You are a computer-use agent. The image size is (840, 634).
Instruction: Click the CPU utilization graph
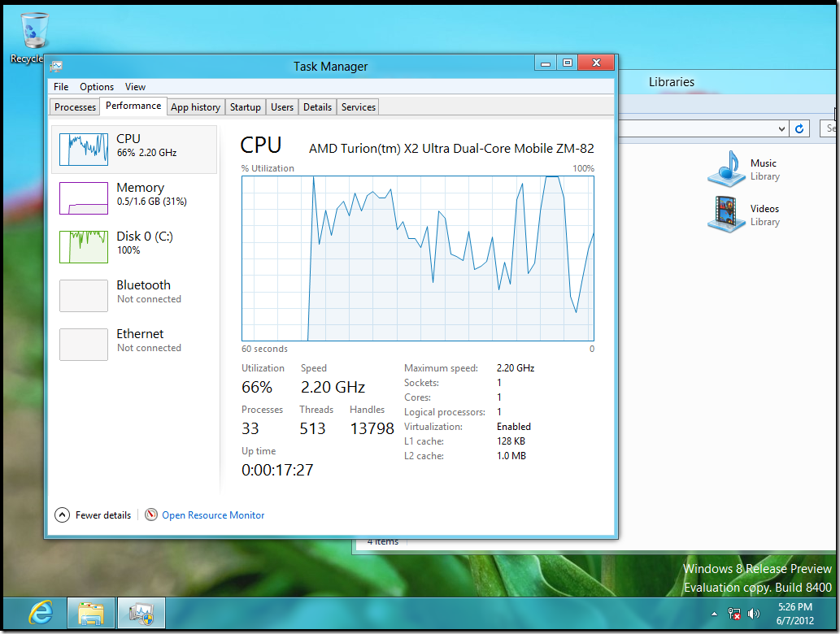(x=418, y=258)
